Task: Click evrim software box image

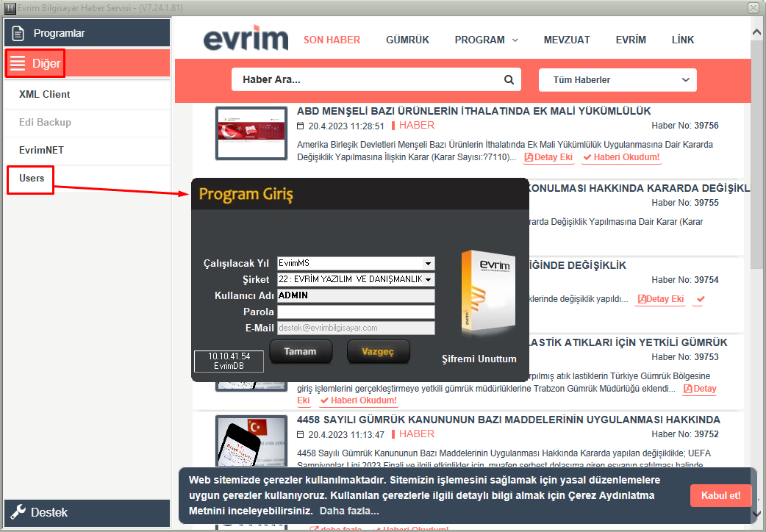Action: (489, 294)
